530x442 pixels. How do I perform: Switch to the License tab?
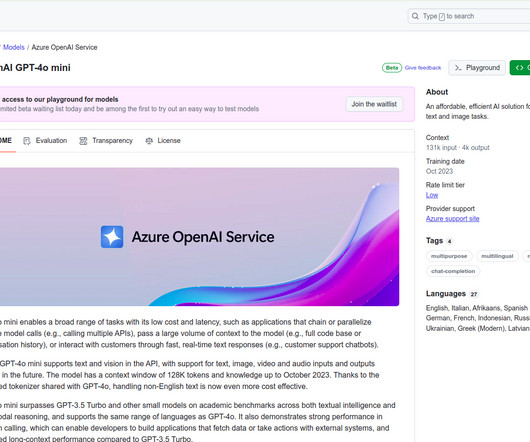[163, 141]
